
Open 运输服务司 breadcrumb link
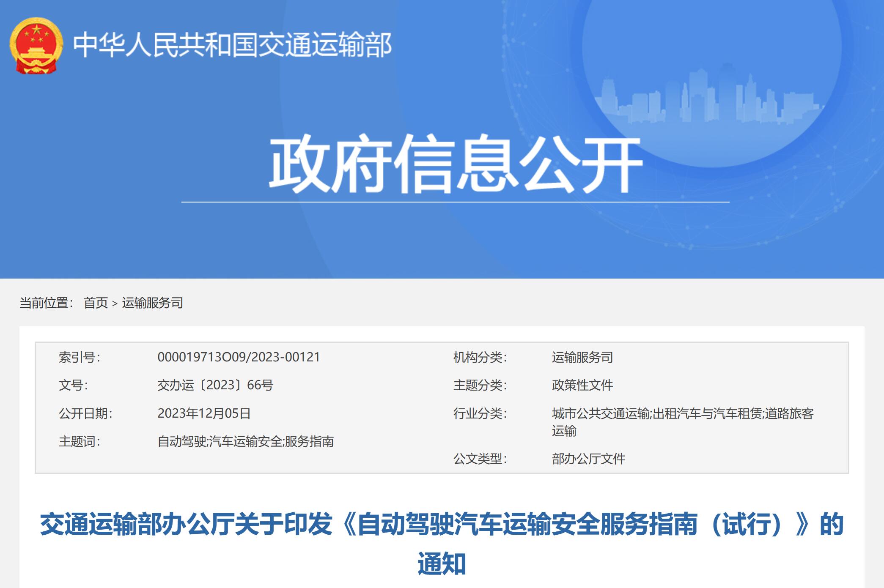coord(152,303)
